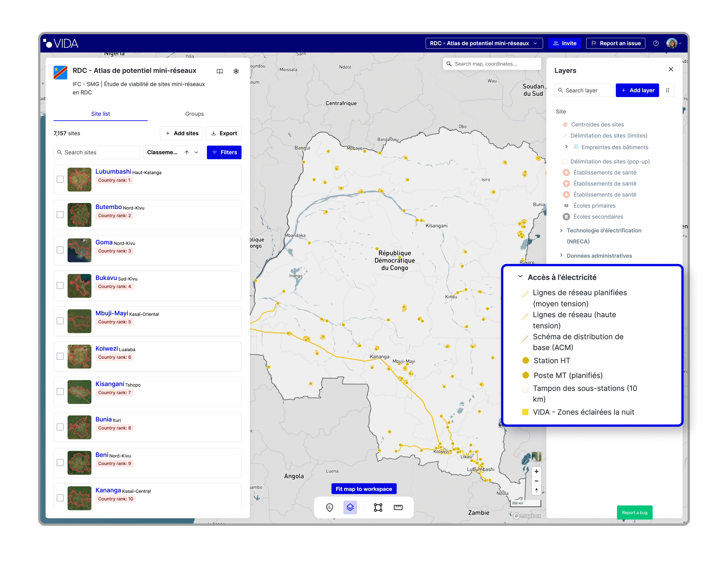Open the workspace selector dropdown

[484, 43]
